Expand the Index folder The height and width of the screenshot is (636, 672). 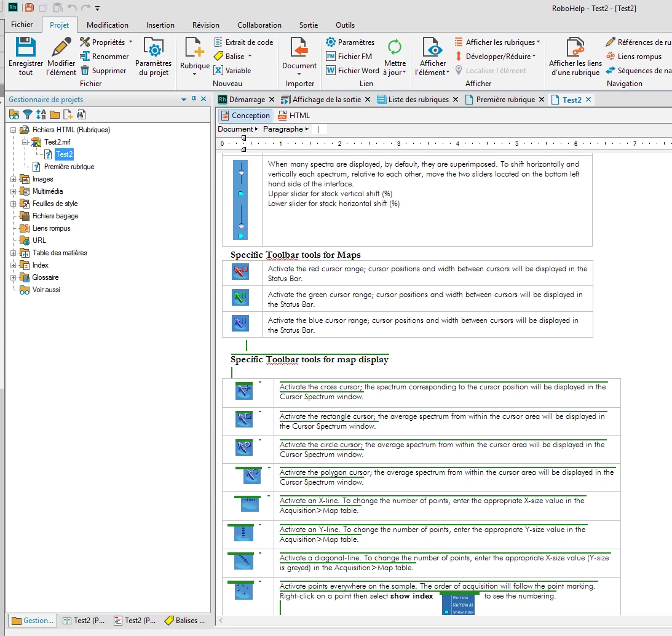(14, 266)
